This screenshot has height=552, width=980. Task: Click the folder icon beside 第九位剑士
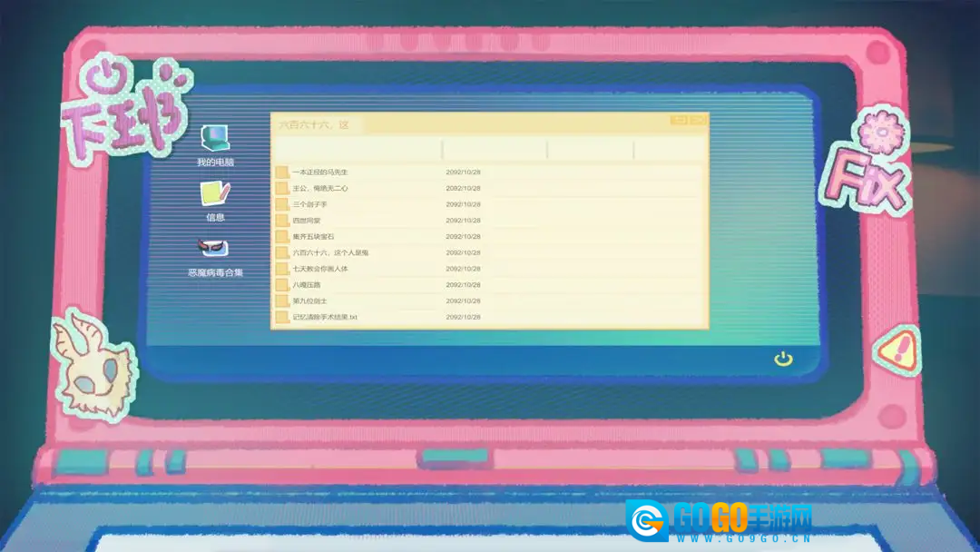coord(282,301)
